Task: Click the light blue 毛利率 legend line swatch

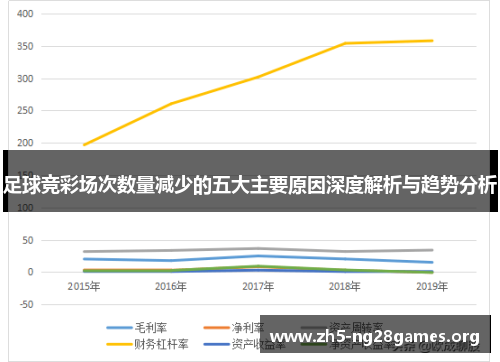Action: [119, 328]
